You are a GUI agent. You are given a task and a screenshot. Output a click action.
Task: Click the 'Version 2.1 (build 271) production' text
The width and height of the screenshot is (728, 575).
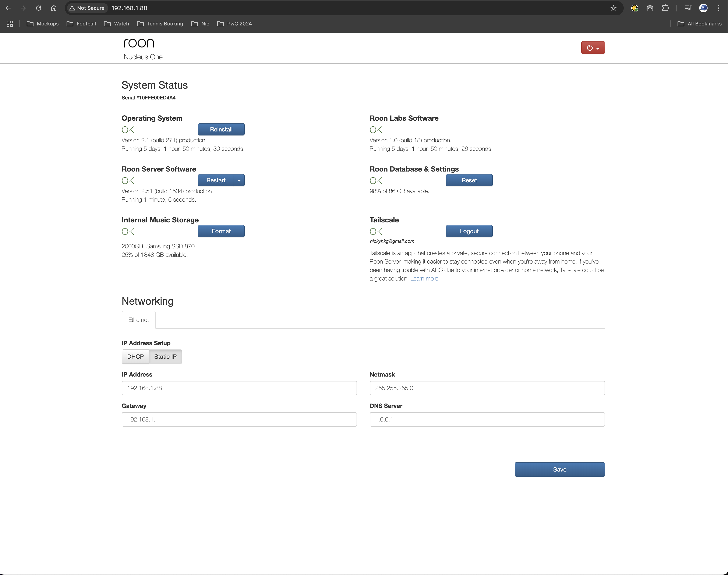[x=163, y=140]
